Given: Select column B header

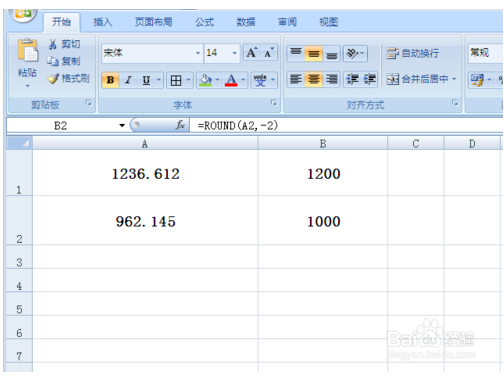Looking at the screenshot, I should (x=323, y=144).
